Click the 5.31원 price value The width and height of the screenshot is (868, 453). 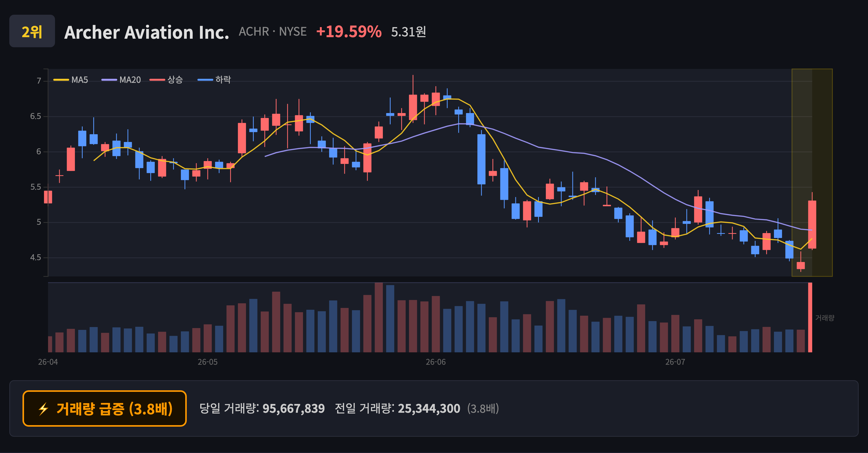tap(408, 32)
